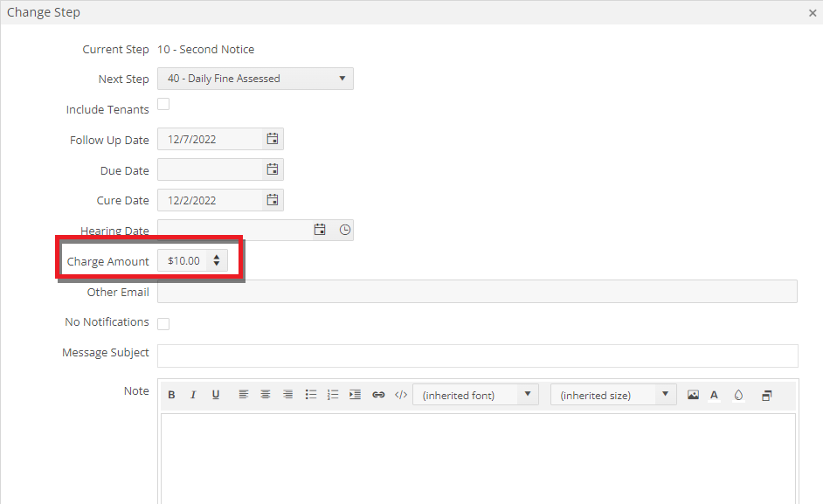Viewport: 823px width, 504px height.
Task: Insert numbered list in note
Action: tap(333, 395)
